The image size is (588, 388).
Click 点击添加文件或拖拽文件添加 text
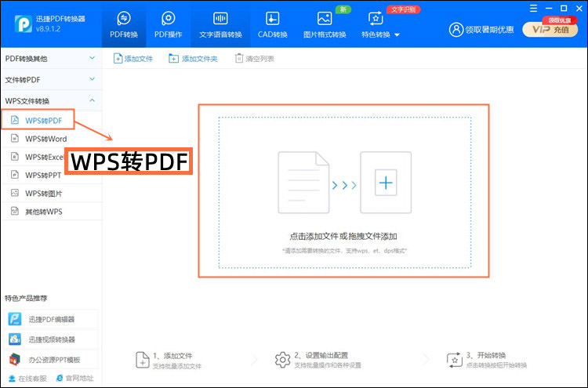[x=343, y=237]
